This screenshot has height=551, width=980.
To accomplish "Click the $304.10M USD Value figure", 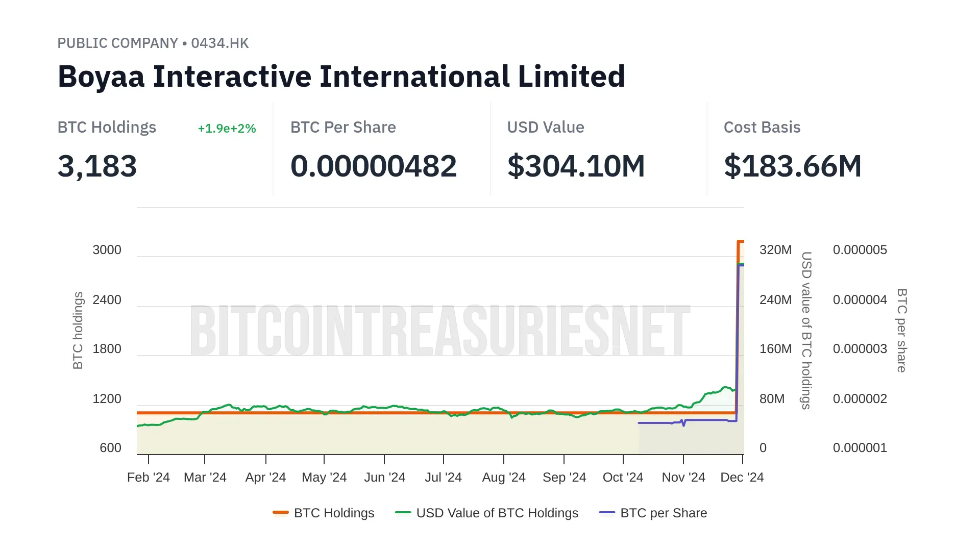I will (x=576, y=166).
